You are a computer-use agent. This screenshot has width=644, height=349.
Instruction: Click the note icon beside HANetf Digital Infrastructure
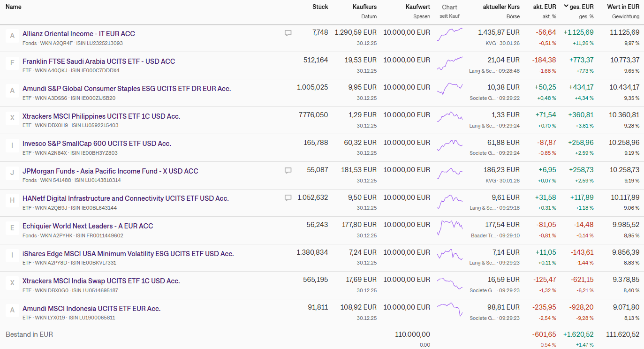click(x=288, y=198)
